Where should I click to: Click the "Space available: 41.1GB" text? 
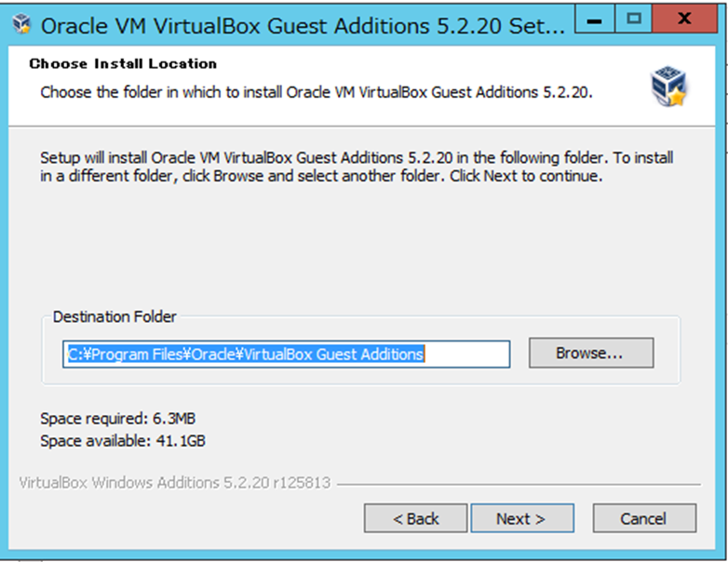[123, 441]
